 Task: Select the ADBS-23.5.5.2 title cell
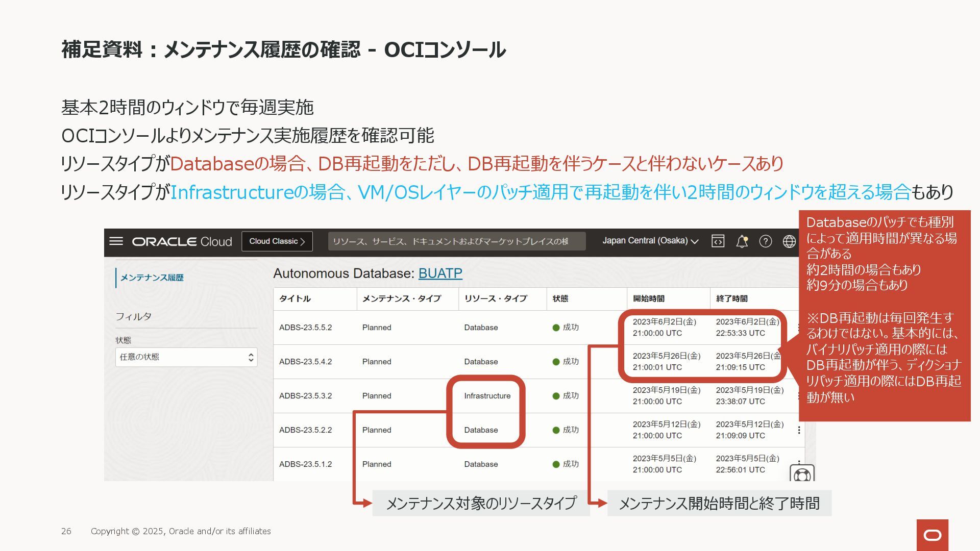[x=305, y=328]
